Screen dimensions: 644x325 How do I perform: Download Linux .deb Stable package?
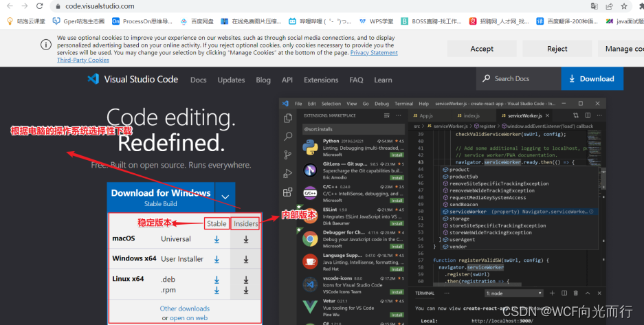pyautogui.click(x=216, y=280)
